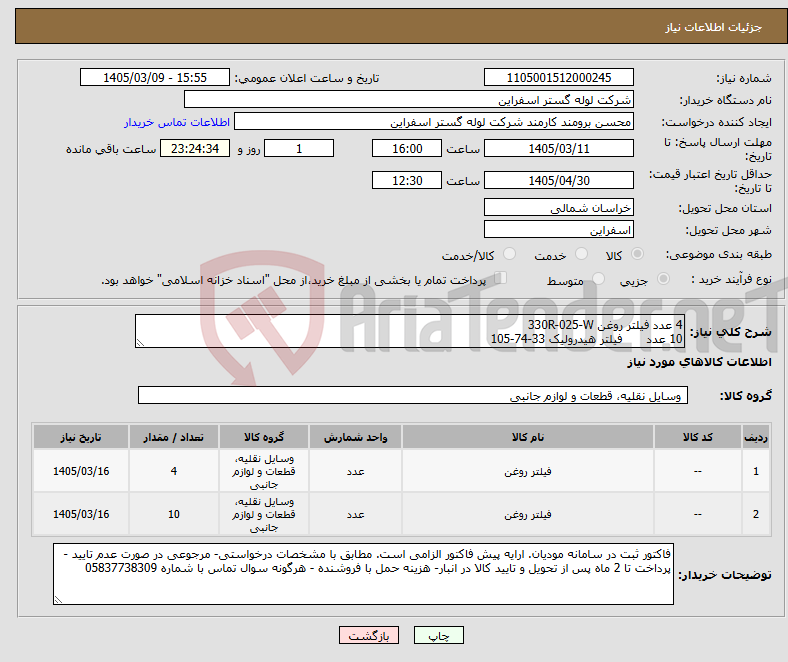Click the deadline time field 16:00
788x662 pixels.
coord(407,148)
